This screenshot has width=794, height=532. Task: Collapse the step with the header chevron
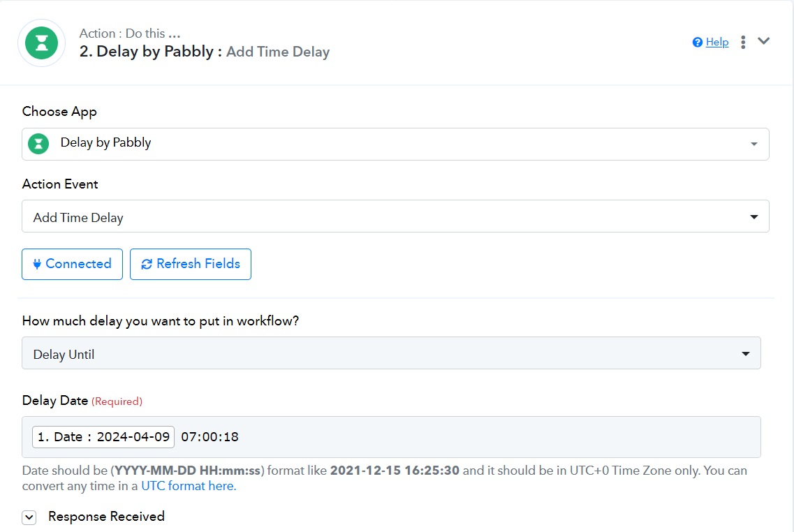pos(763,41)
